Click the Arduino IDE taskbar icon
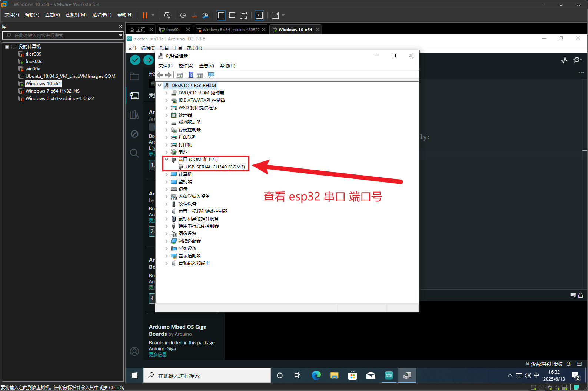 pyautogui.click(x=389, y=375)
